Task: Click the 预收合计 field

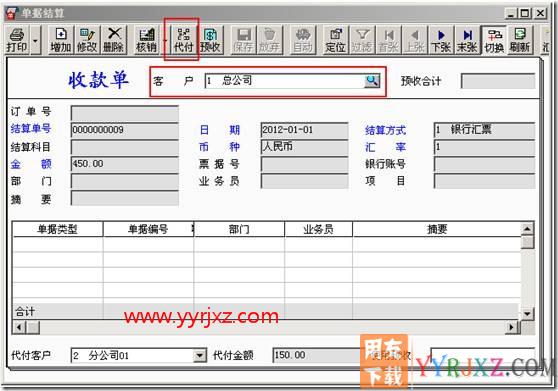Action: [498, 81]
